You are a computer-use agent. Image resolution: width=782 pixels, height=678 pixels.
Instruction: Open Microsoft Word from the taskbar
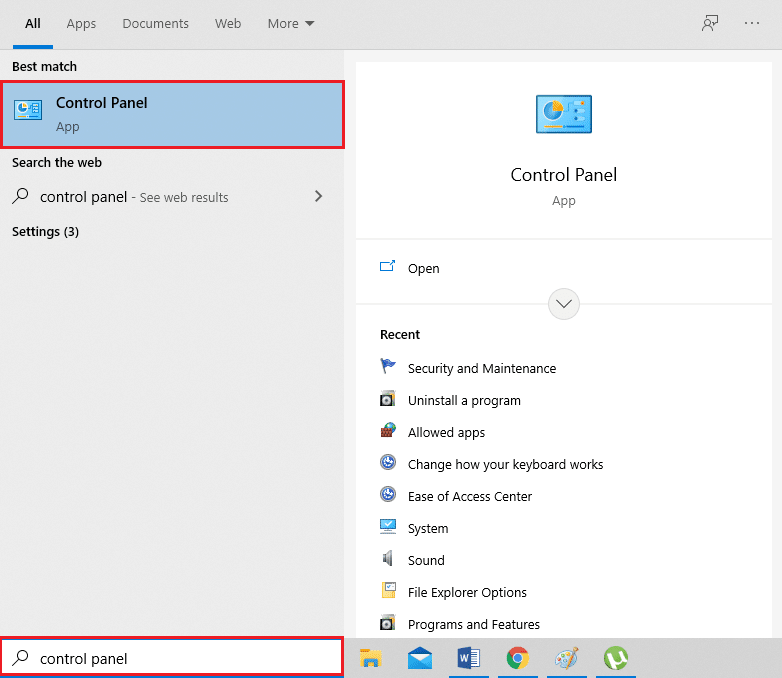[468, 658]
